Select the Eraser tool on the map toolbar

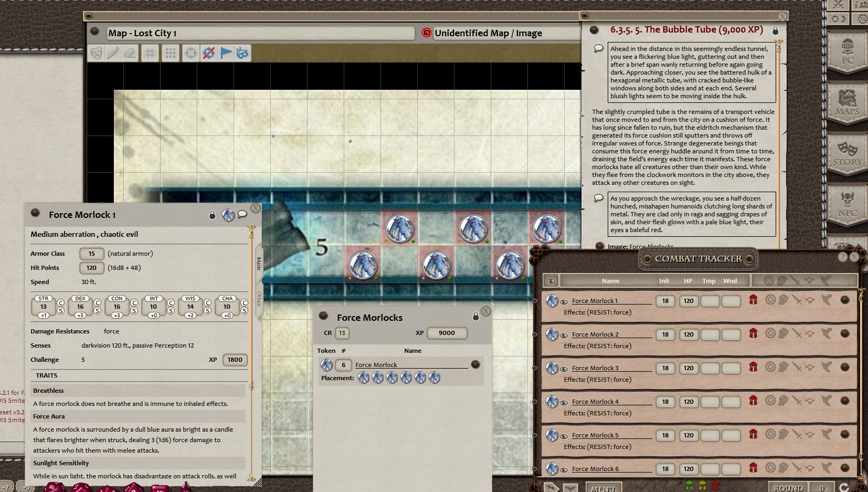coord(130,53)
